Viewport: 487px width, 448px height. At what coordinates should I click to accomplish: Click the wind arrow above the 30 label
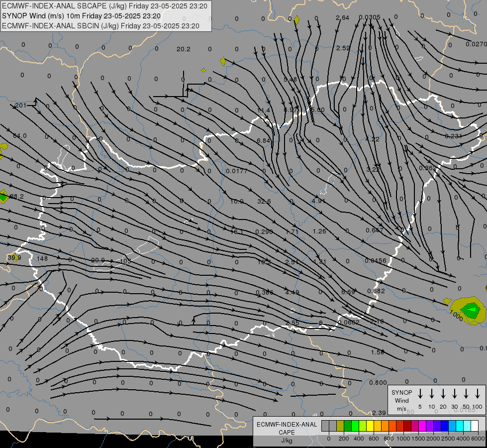(x=455, y=393)
